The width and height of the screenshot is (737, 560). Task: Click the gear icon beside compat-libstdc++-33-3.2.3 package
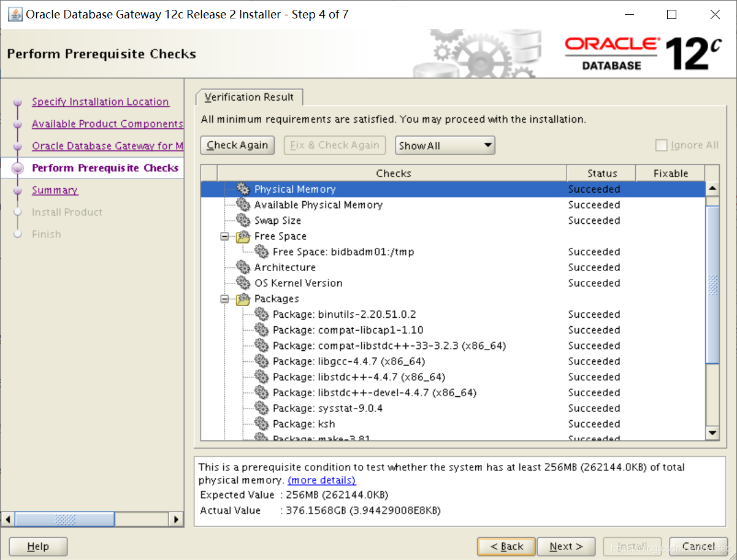pyautogui.click(x=262, y=346)
